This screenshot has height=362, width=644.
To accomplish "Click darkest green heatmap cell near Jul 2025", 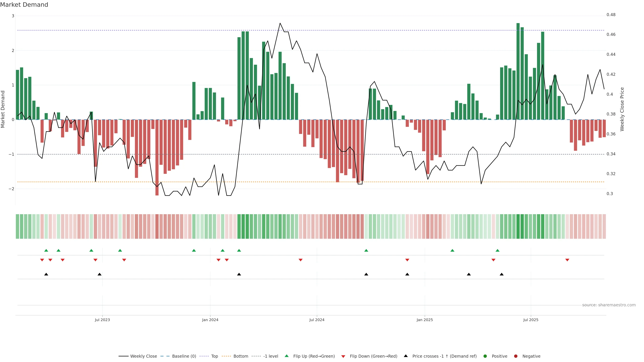I will coord(518,226).
